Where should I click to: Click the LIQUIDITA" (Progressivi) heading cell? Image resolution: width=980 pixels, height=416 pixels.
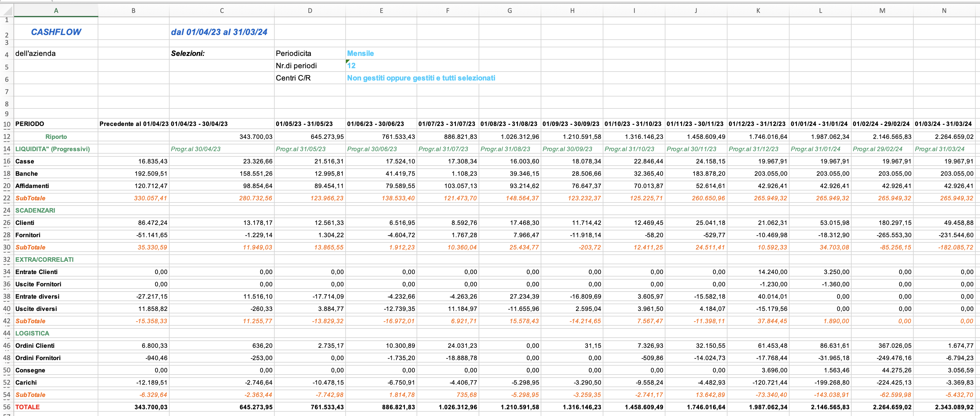(x=53, y=149)
